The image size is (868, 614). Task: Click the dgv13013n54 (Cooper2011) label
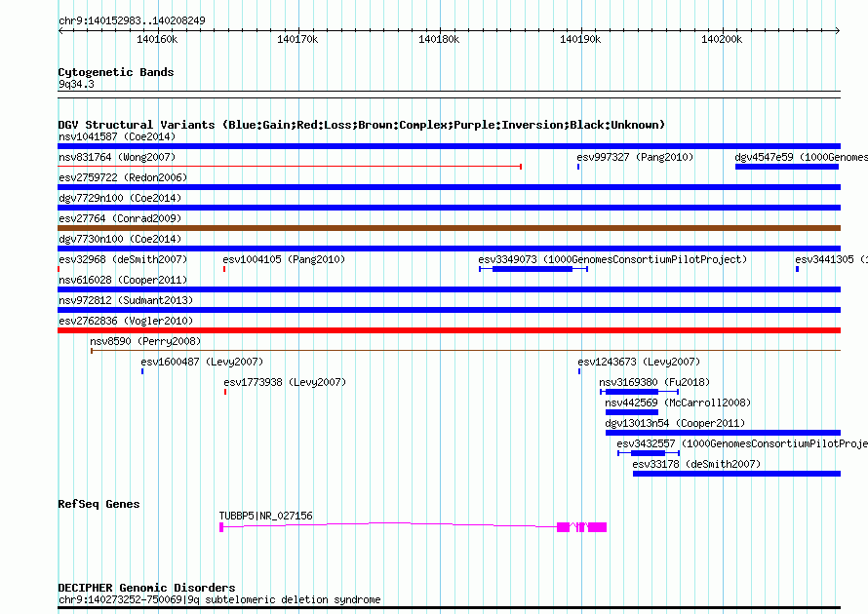point(675,423)
